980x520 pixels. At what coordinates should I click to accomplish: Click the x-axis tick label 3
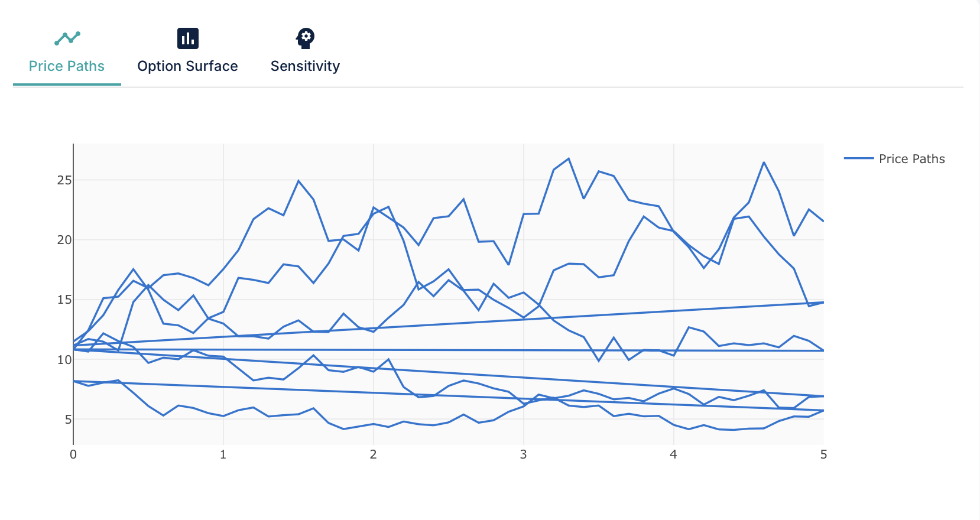tap(524, 454)
